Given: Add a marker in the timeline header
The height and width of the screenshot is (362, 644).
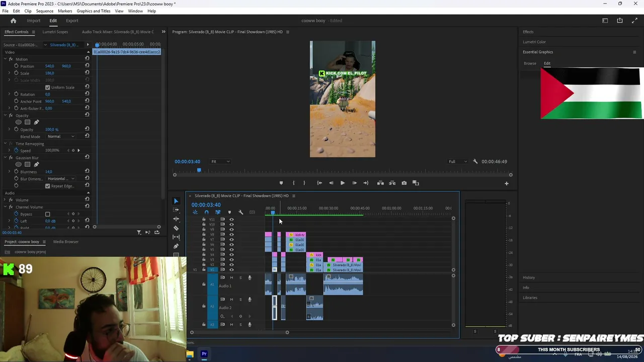Looking at the screenshot, I should point(229,212).
